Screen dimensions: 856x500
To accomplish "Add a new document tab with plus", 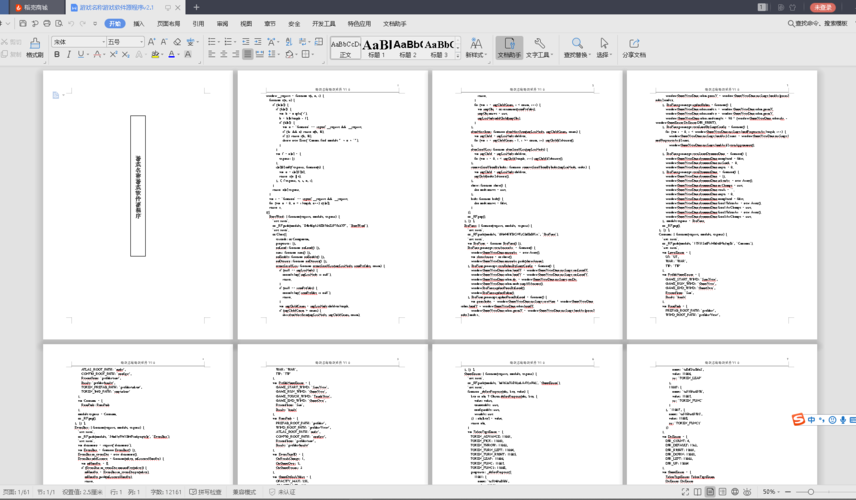I will (196, 7).
